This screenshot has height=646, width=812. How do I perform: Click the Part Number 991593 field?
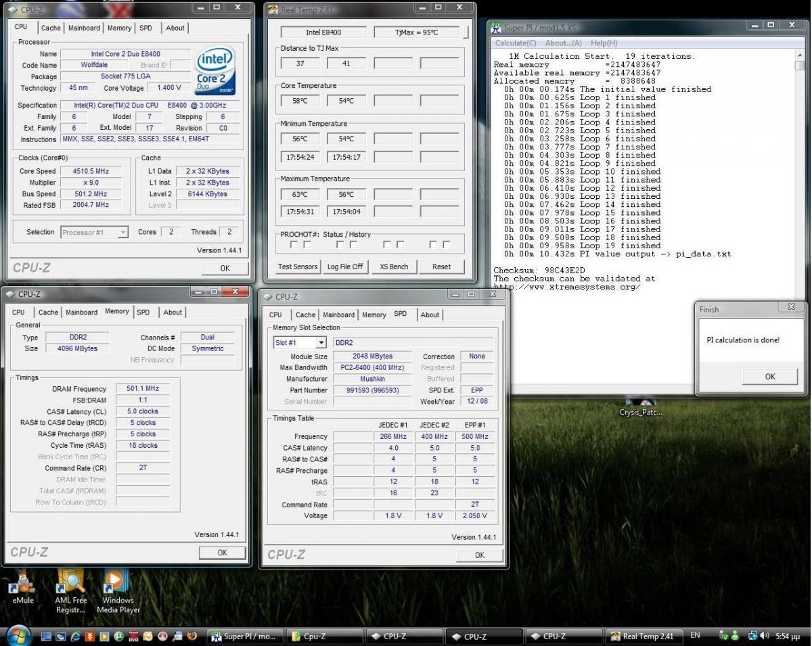[x=372, y=390]
